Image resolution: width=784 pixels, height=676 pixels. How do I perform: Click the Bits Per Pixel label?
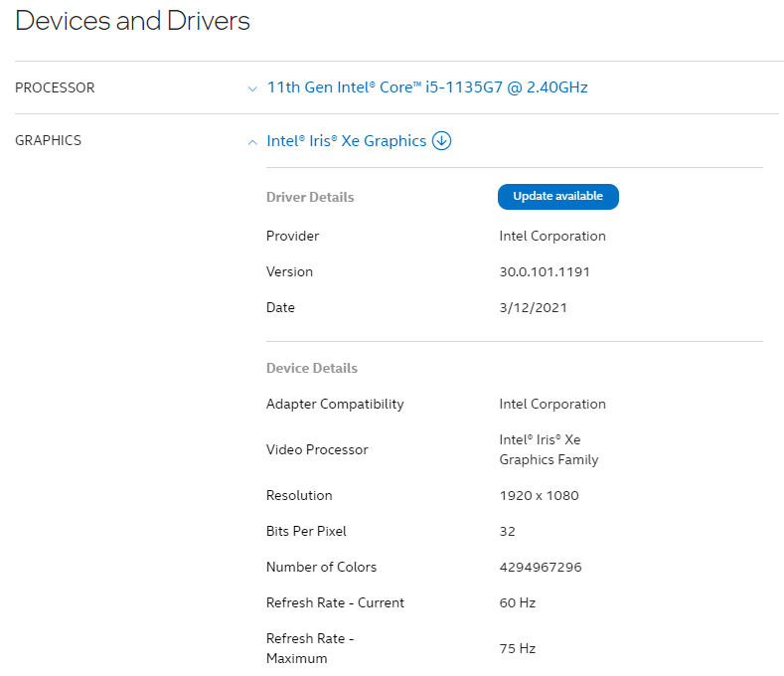306,532
